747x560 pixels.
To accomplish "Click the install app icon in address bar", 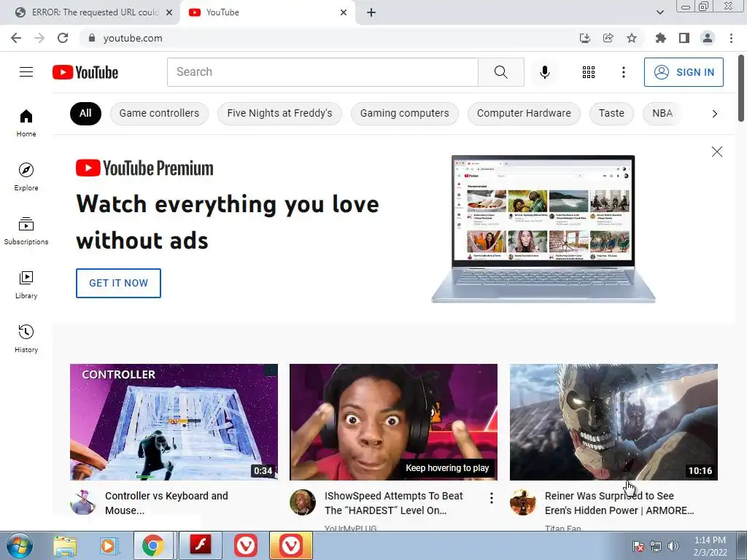I will pos(584,38).
